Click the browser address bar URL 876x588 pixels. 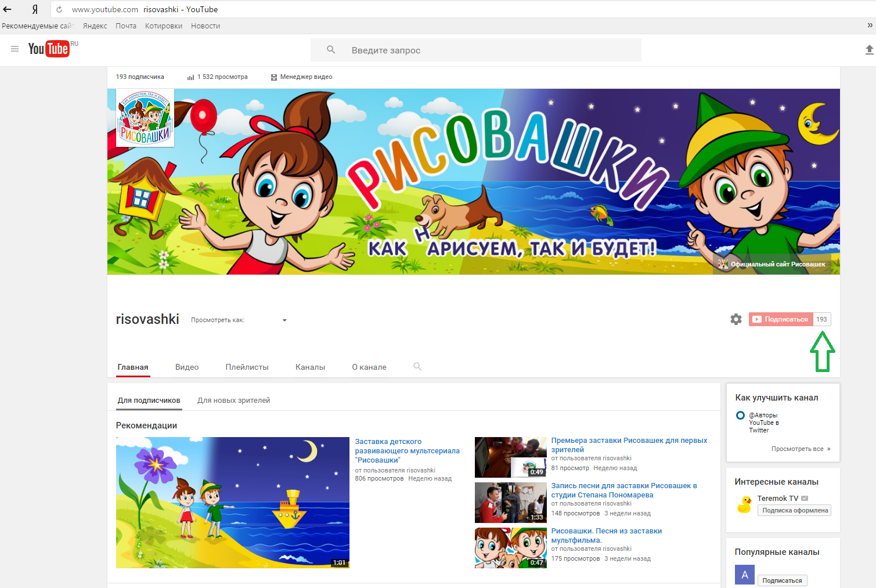[105, 9]
